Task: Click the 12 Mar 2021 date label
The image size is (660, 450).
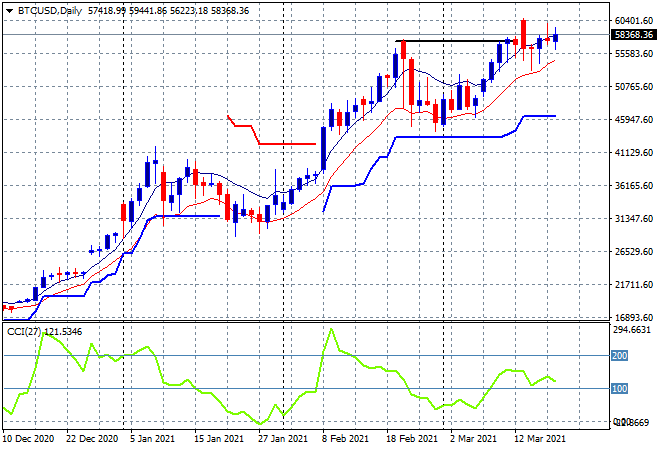Action: [540, 439]
